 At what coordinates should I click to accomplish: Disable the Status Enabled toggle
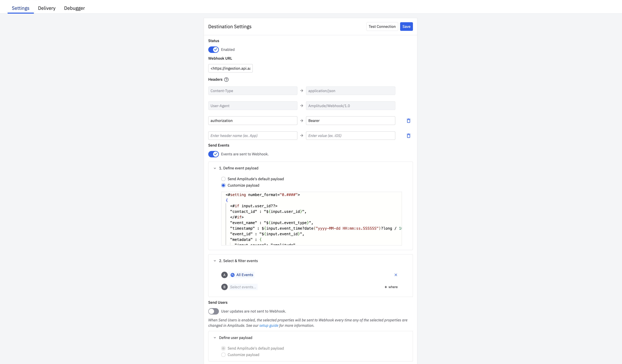point(213,50)
